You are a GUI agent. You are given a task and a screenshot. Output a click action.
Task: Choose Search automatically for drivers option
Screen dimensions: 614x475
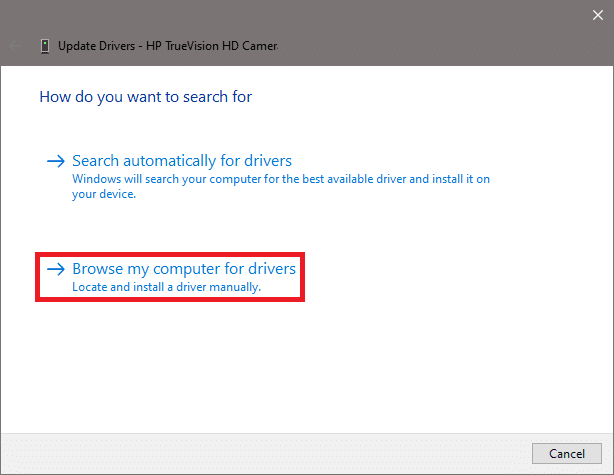182,161
